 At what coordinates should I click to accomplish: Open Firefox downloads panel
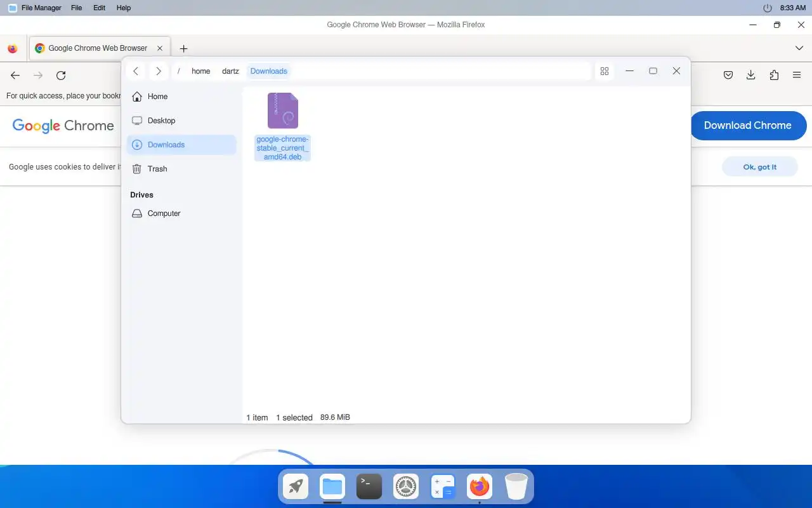point(751,76)
